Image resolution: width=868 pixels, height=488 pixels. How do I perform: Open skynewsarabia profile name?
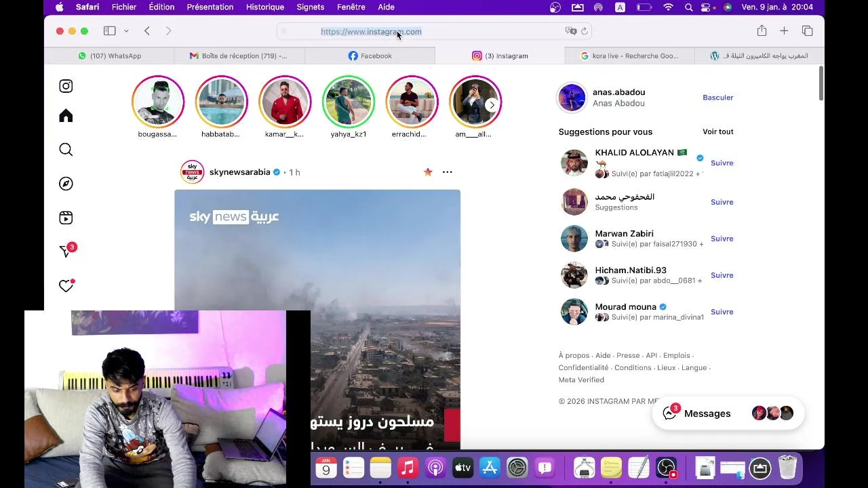(240, 172)
